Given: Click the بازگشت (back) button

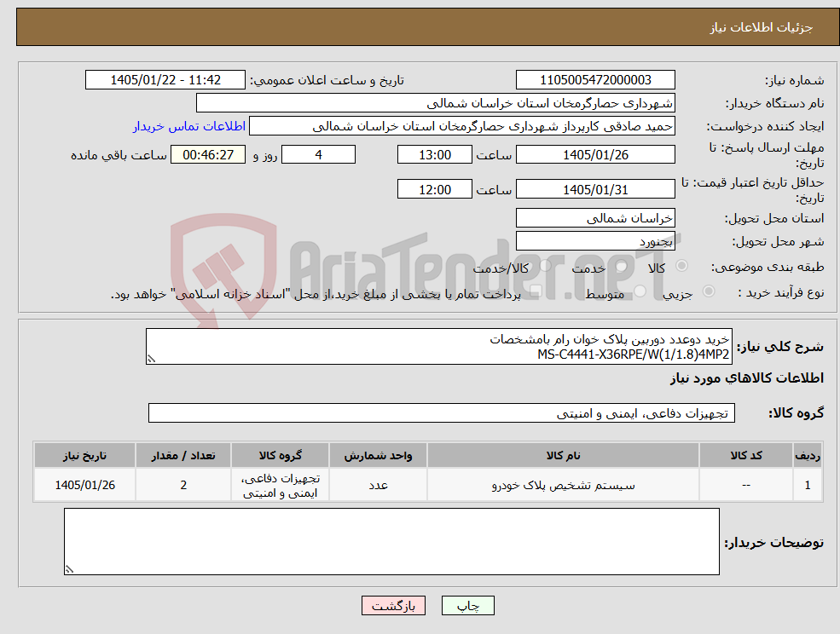Looking at the screenshot, I should 393,606.
